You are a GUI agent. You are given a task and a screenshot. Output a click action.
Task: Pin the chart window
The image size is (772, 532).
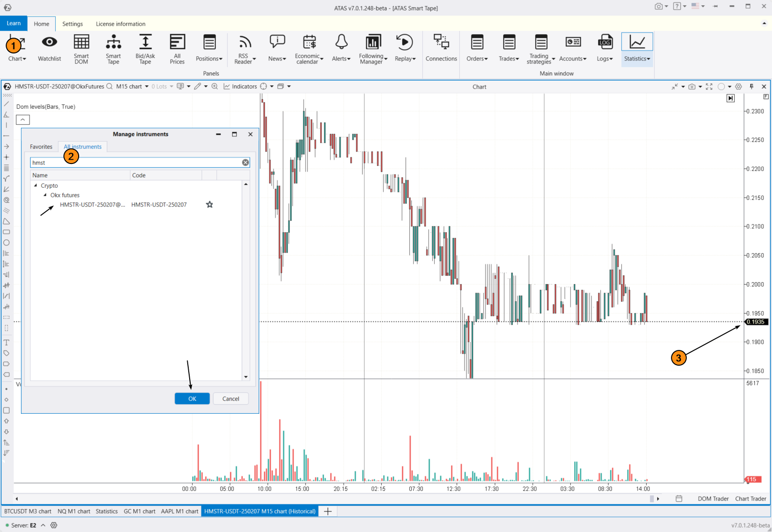point(752,86)
